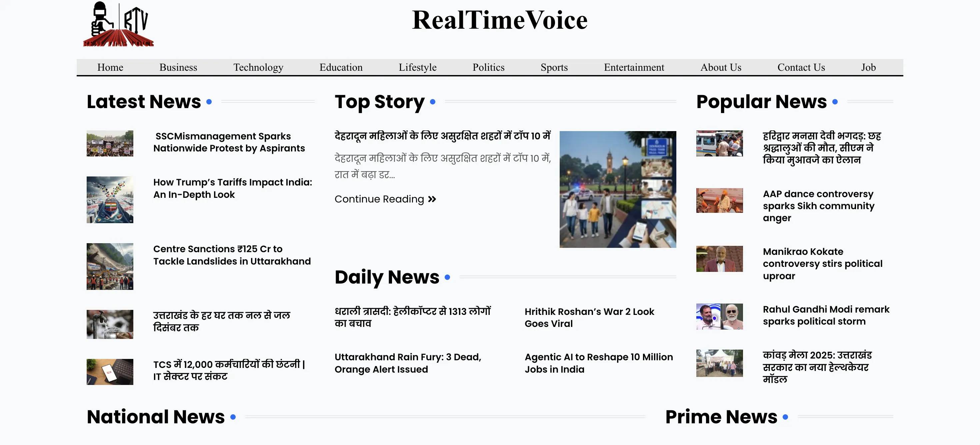The width and height of the screenshot is (980, 445).
Task: Click the Trump tariffs article thumbnail
Action: click(x=110, y=199)
